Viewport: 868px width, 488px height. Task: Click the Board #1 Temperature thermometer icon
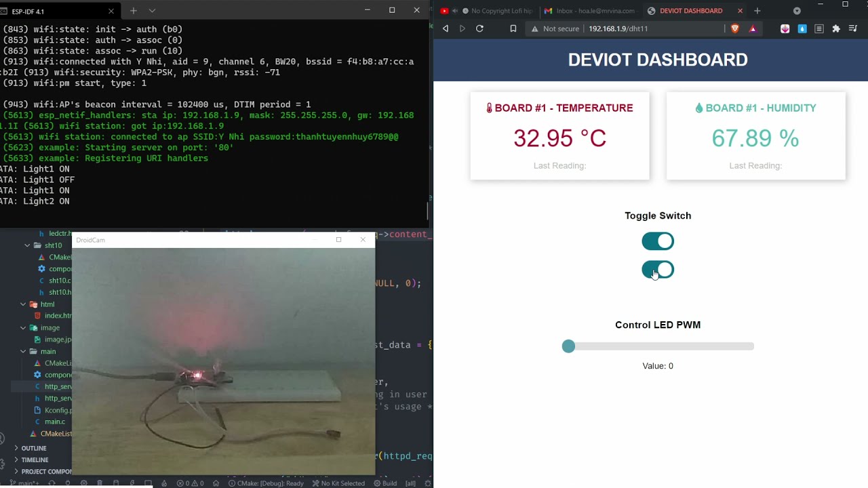[x=490, y=108]
